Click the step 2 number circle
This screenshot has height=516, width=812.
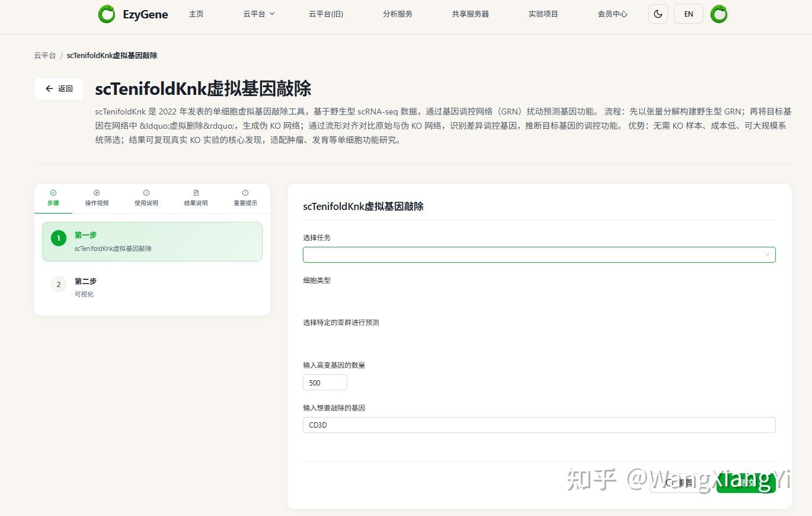(x=59, y=285)
